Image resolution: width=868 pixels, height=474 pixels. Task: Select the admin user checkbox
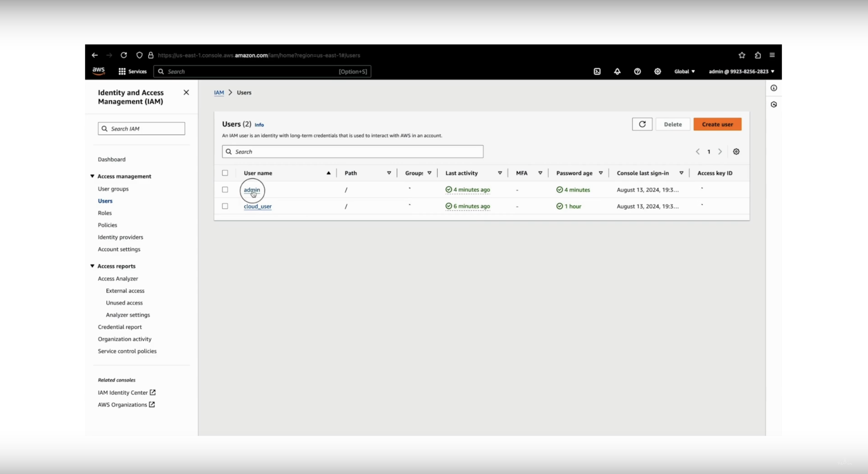point(225,189)
